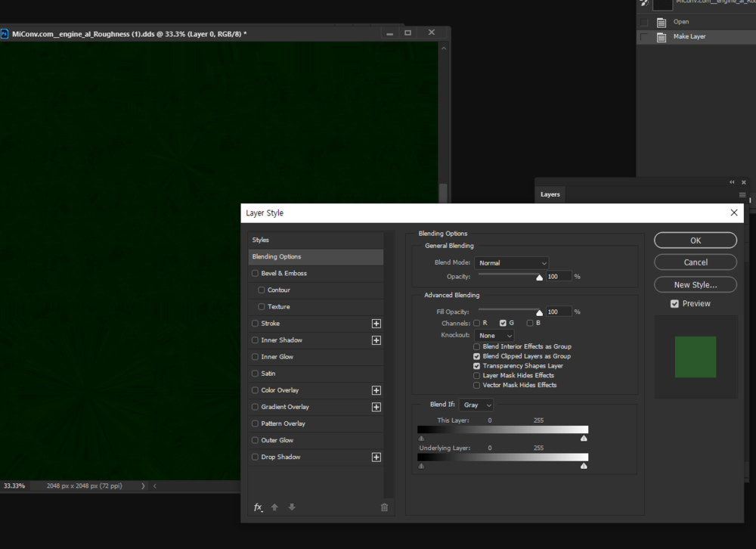Image resolution: width=756 pixels, height=549 pixels.
Task: Open the Blend If Gray dropdown
Action: tap(476, 405)
